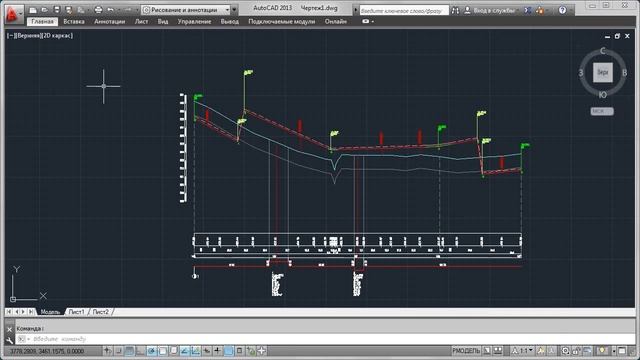Screen dimensions: 640x360
Task: Click the Quick View Layouts icon in status bar
Action: point(487,351)
